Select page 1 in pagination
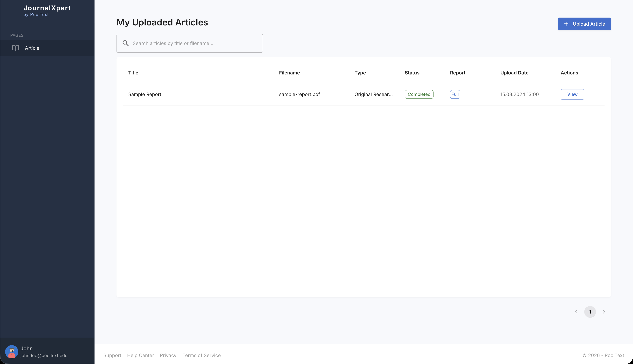 [x=590, y=312]
